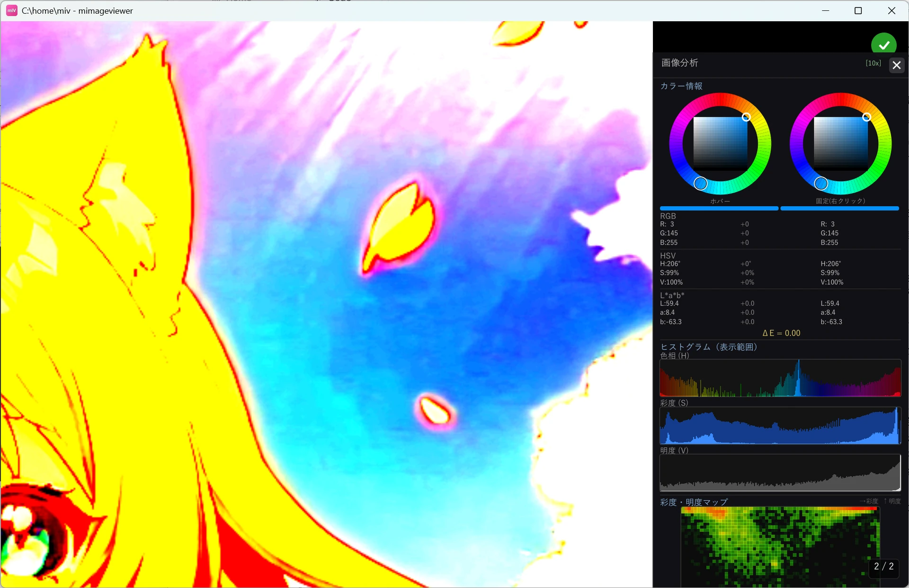Click the 2 / 2 page counter
Image resolution: width=909 pixels, height=588 pixels.
coord(883,566)
